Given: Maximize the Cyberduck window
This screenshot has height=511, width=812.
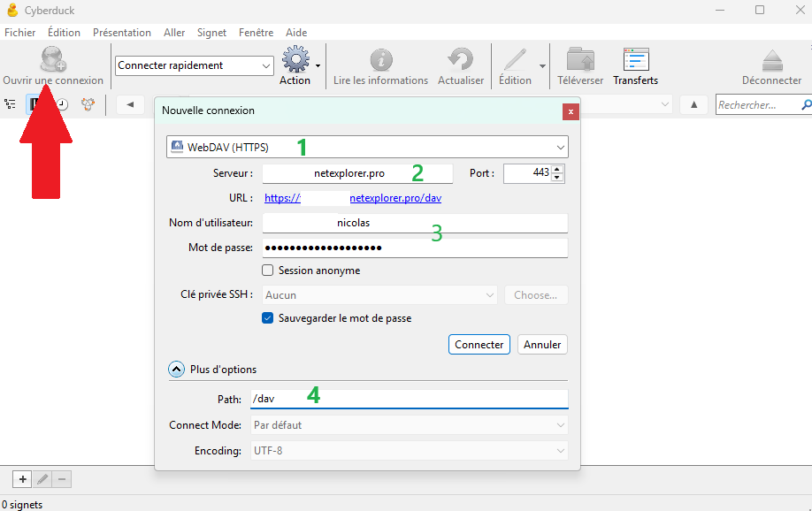Looking at the screenshot, I should (x=760, y=10).
